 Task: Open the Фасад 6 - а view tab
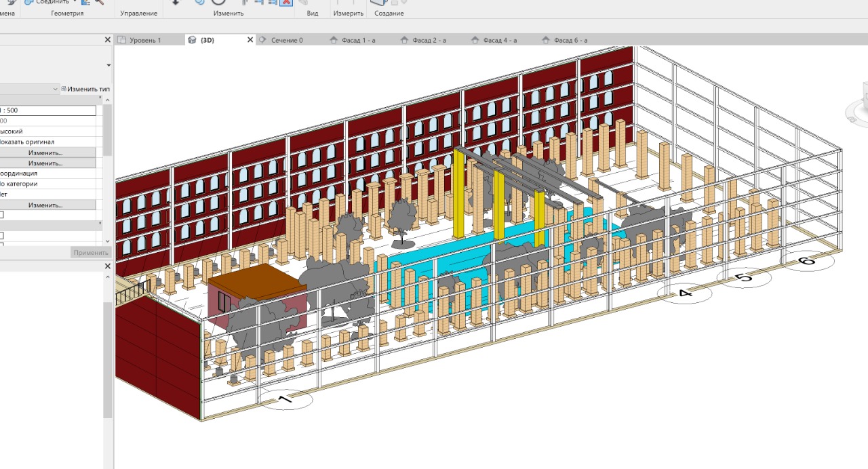[x=570, y=40]
